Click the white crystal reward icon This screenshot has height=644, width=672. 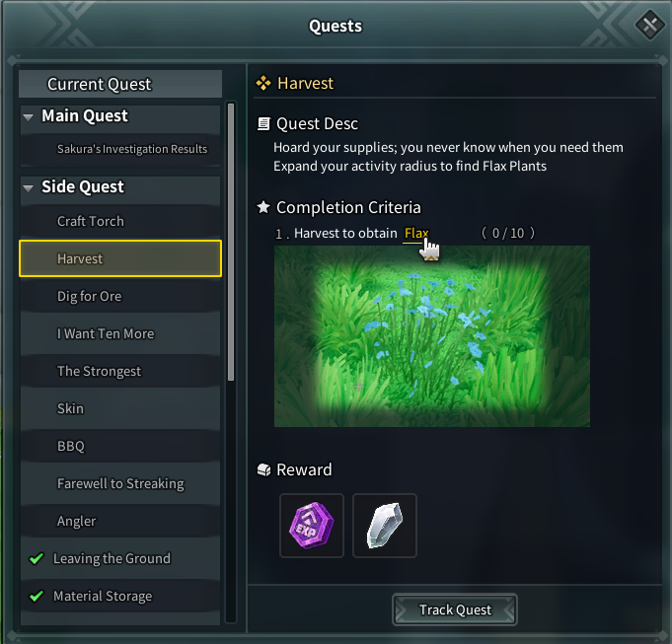coord(385,525)
